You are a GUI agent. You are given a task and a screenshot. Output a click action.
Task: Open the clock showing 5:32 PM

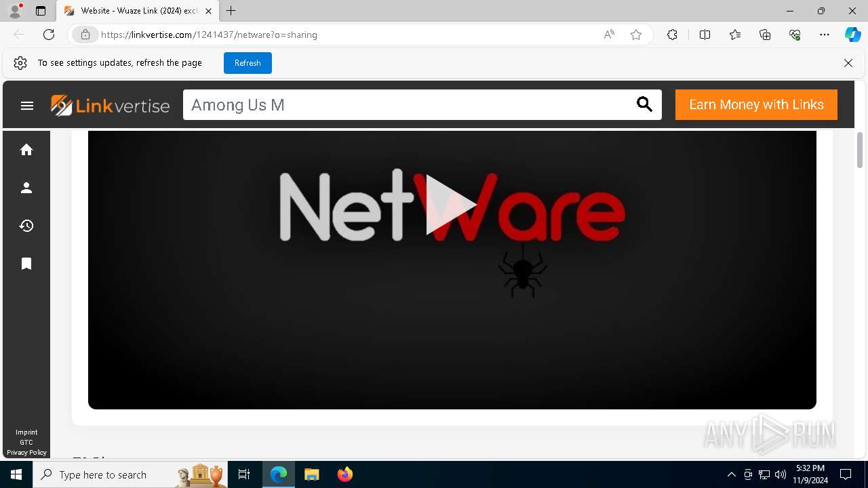pos(810,474)
